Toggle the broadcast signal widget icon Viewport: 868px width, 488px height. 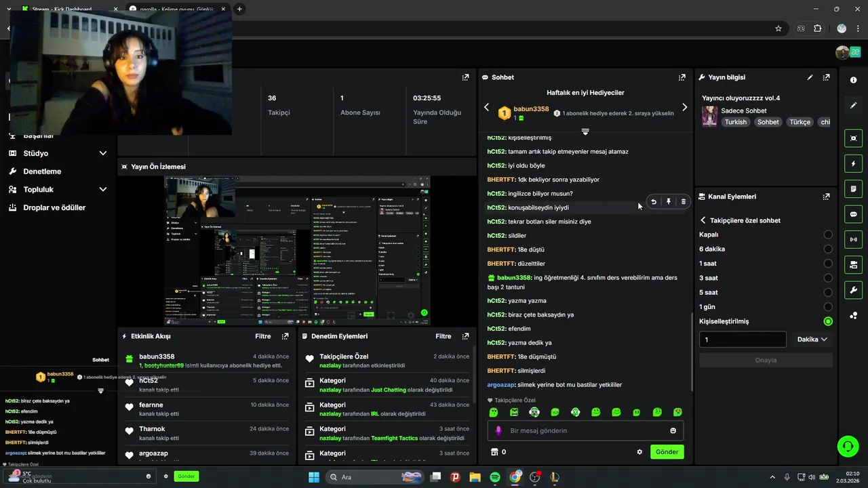tap(853, 239)
